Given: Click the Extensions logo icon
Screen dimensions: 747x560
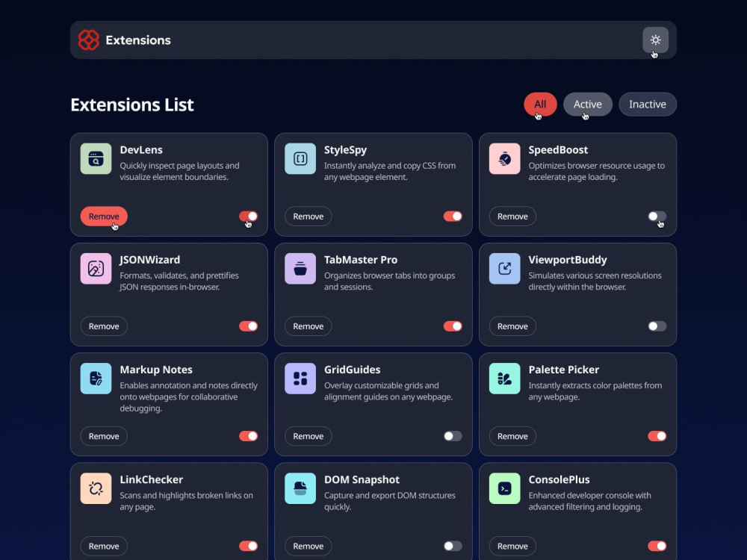Looking at the screenshot, I should click(89, 40).
